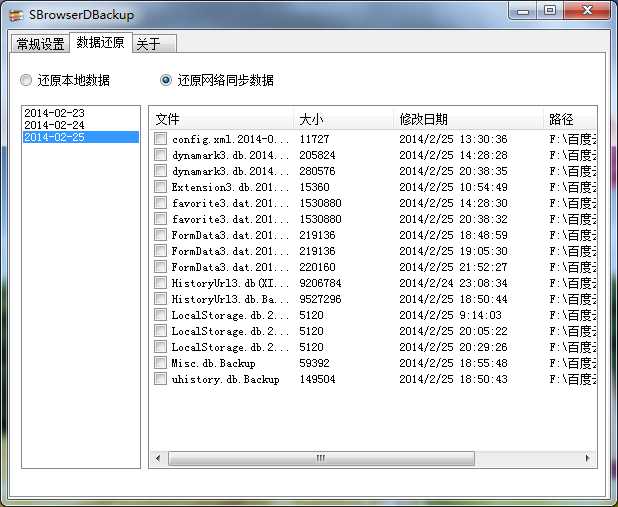Click the SBrowserDBackup app icon in title bar
Viewport: 618px width, 507px height.
pyautogui.click(x=16, y=15)
